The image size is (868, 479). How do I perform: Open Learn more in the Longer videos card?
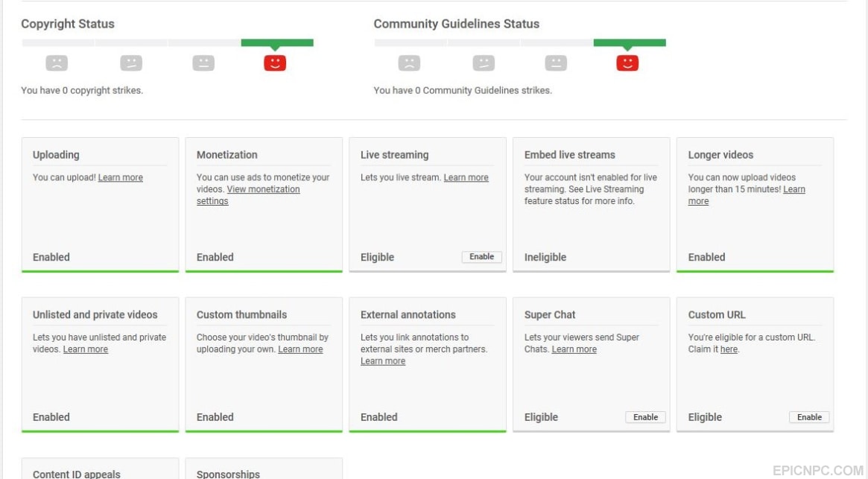747,195
